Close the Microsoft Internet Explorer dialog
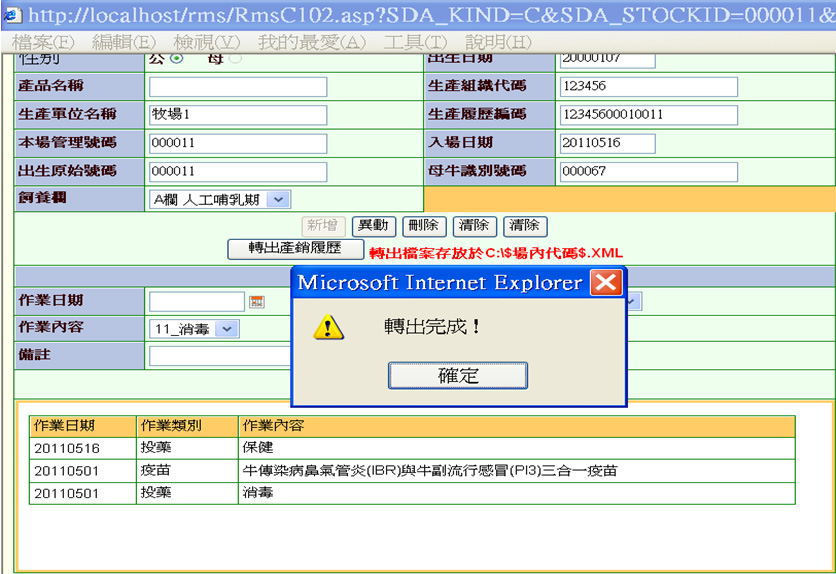The image size is (836, 574). point(606,283)
